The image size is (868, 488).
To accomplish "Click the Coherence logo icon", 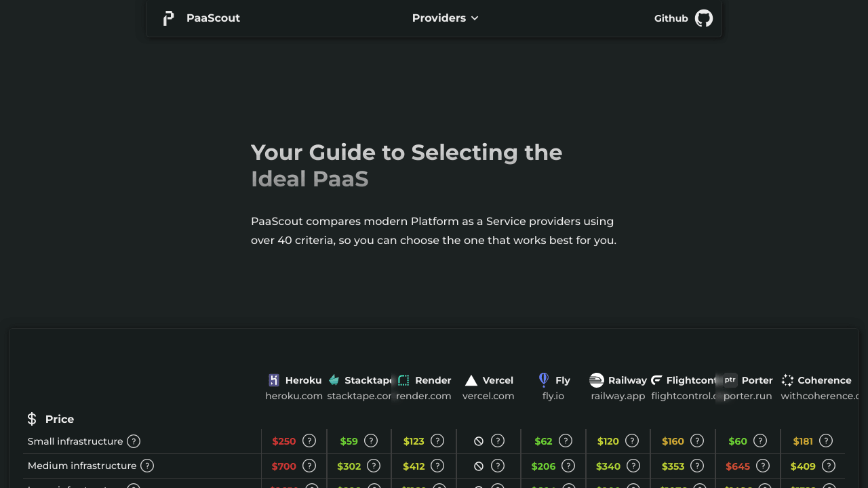I will click(x=787, y=380).
